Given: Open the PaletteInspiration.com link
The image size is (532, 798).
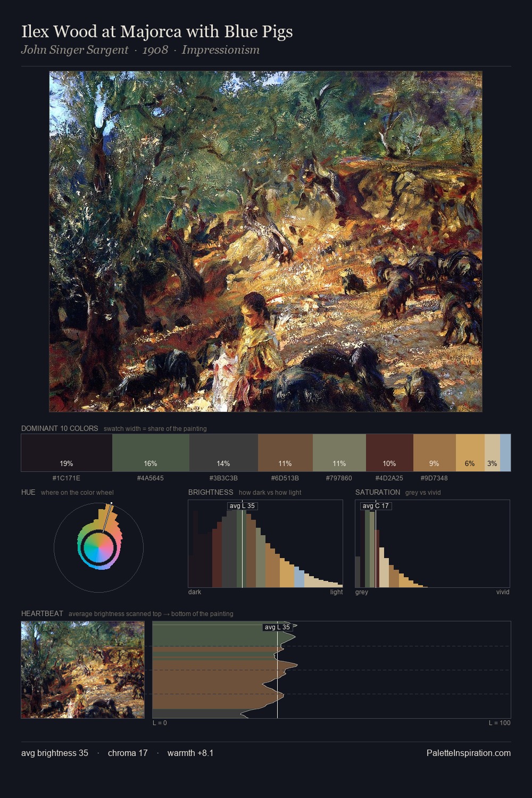Looking at the screenshot, I should click(x=469, y=753).
